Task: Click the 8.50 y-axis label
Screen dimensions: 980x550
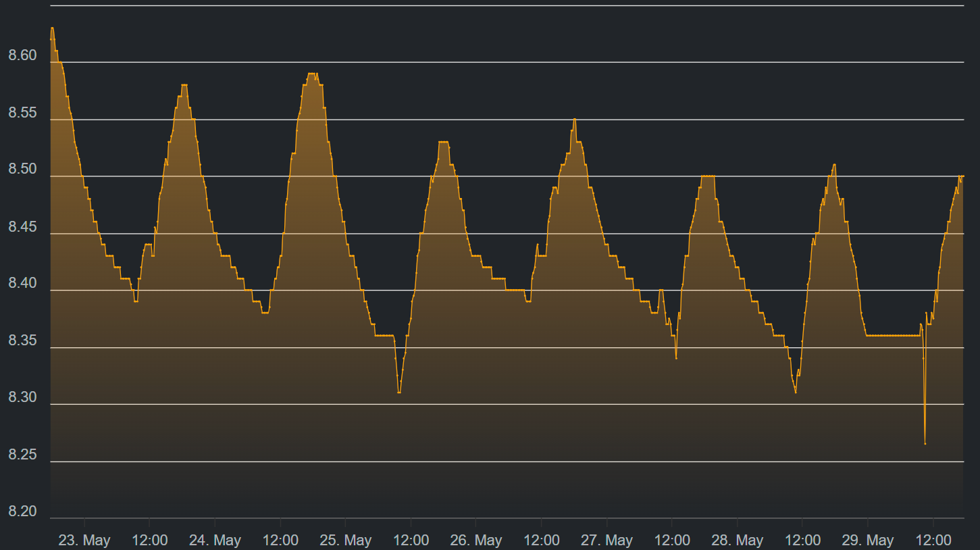Action: (x=22, y=170)
